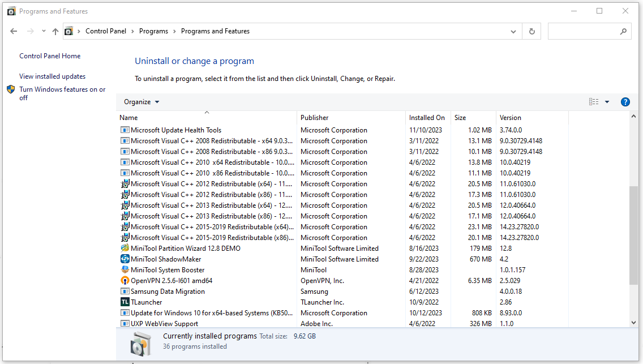Refresh the Programs and Features list
Screen dimensions: 643x364
[532, 31]
